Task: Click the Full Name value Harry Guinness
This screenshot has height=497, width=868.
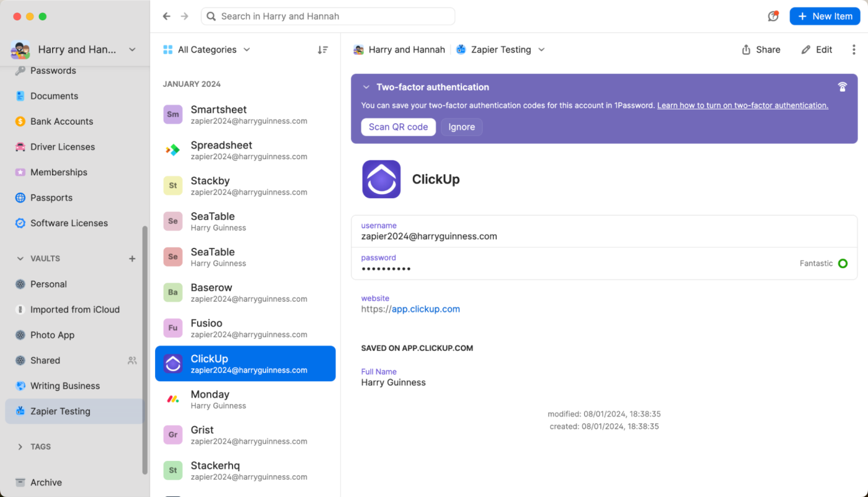Action: (393, 382)
